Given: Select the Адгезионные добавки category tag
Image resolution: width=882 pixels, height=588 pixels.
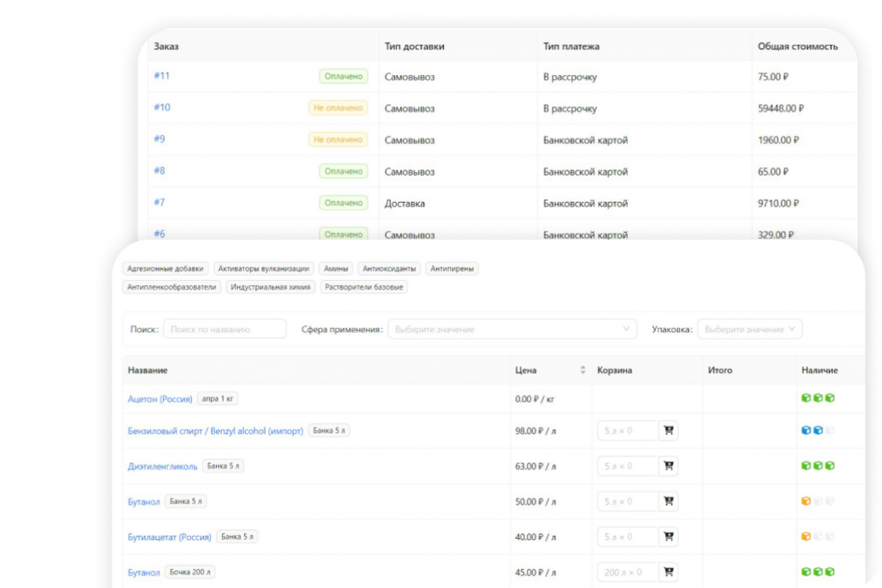Looking at the screenshot, I should 165,269.
